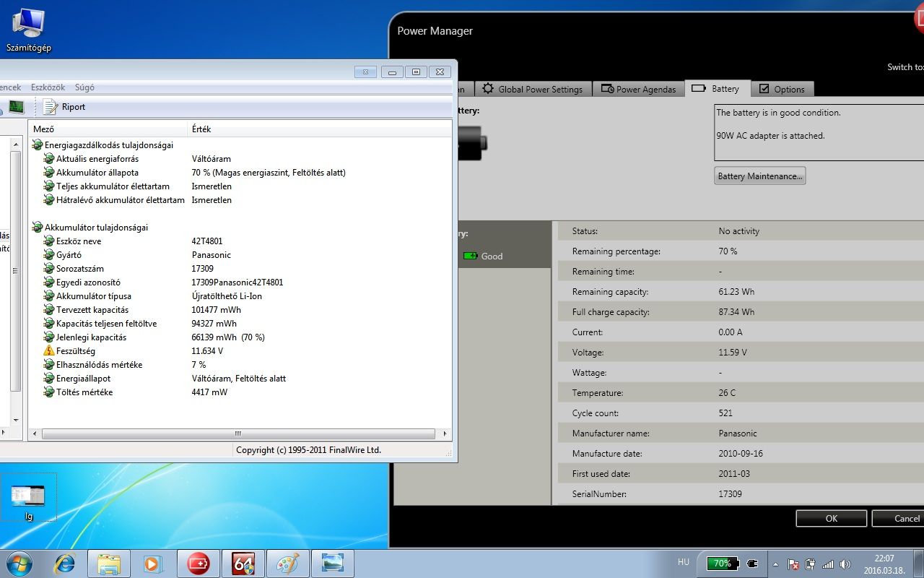The image size is (924, 578).
Task: Switch to Power Agendas tab
Action: tap(637, 89)
